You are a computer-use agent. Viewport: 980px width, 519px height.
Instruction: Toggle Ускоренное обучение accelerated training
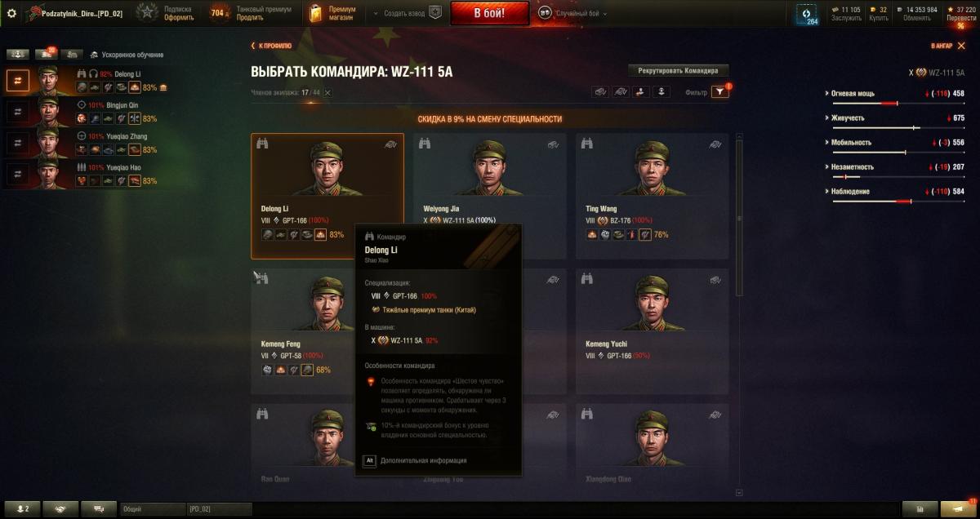[x=127, y=55]
